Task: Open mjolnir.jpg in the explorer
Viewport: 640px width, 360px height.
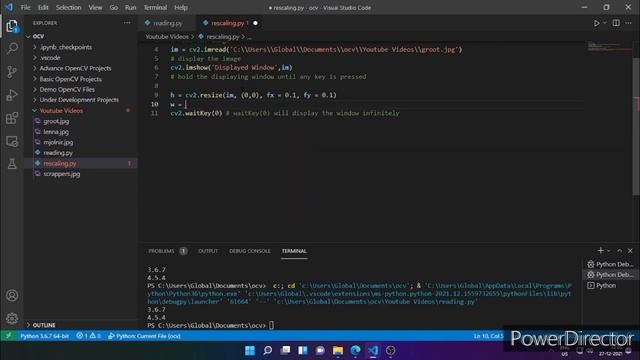Action: click(58, 142)
